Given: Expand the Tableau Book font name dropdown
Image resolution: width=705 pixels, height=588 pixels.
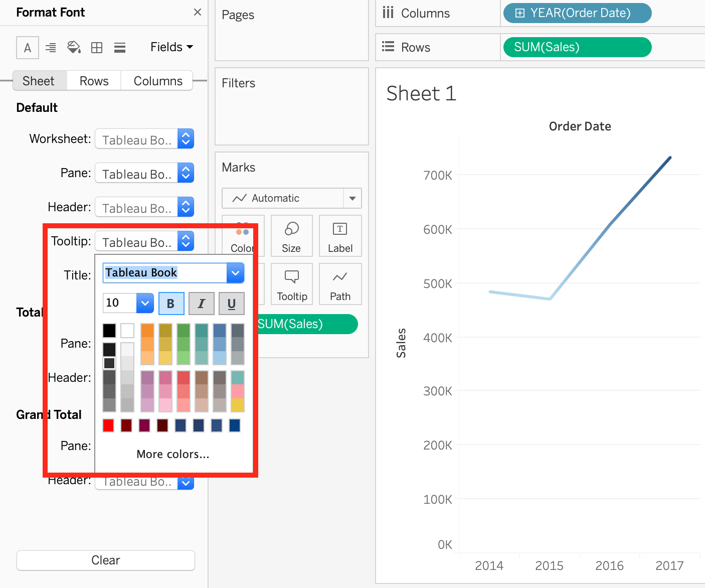Looking at the screenshot, I should point(235,273).
